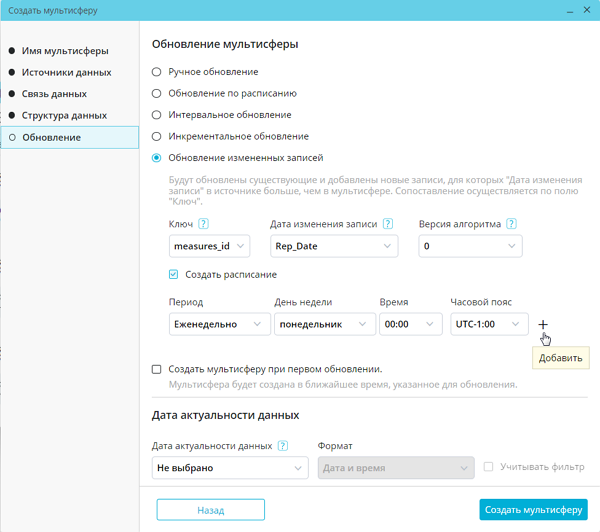This screenshot has width=600, height=532.
Task: Uncheck Создать расписание checkbox
Action: [x=173, y=274]
